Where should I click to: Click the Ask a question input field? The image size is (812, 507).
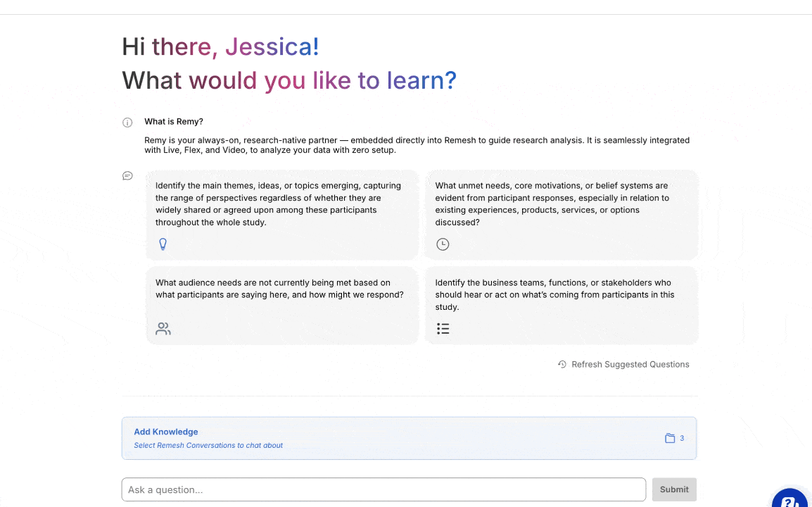point(383,489)
